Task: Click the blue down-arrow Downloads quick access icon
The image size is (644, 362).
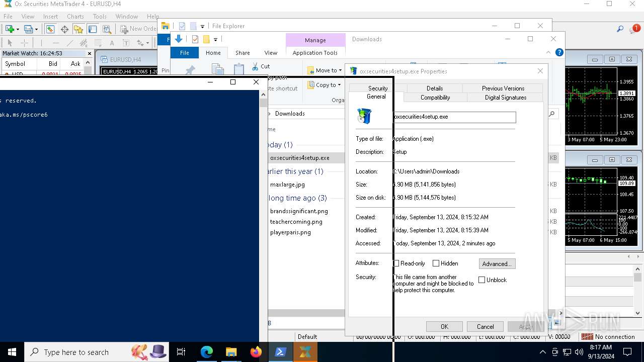Action: pyautogui.click(x=178, y=39)
